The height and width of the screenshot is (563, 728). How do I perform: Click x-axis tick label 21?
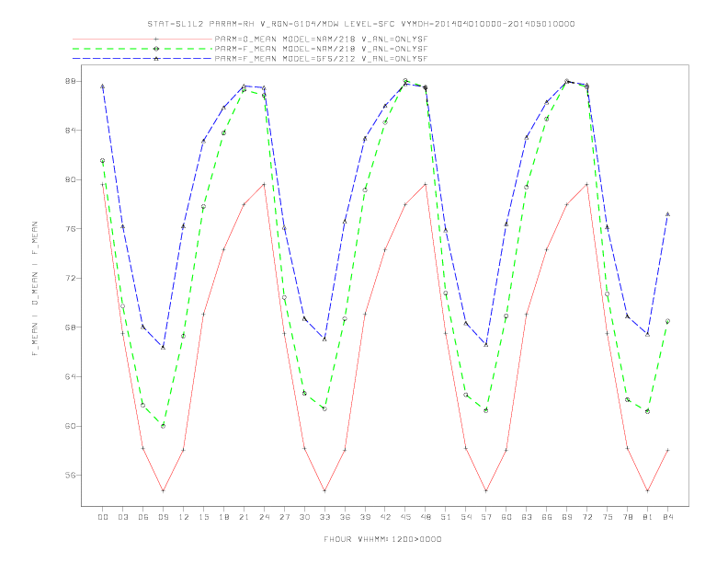click(244, 517)
